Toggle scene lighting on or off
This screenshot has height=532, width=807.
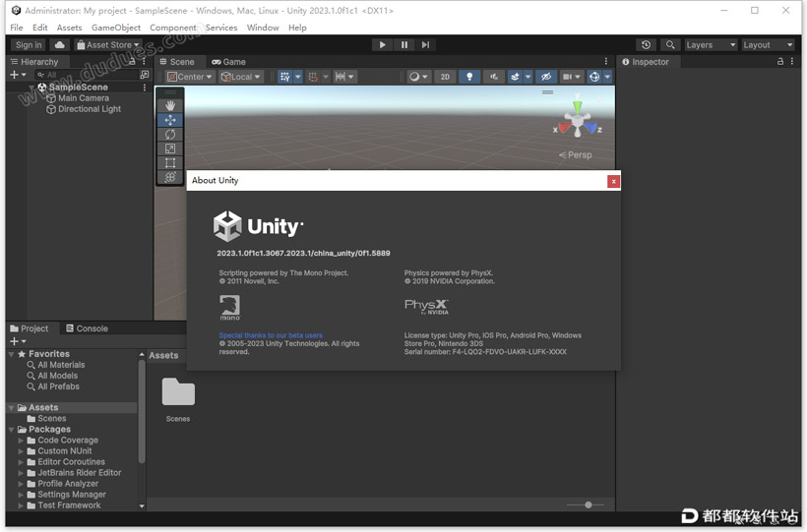pyautogui.click(x=469, y=77)
